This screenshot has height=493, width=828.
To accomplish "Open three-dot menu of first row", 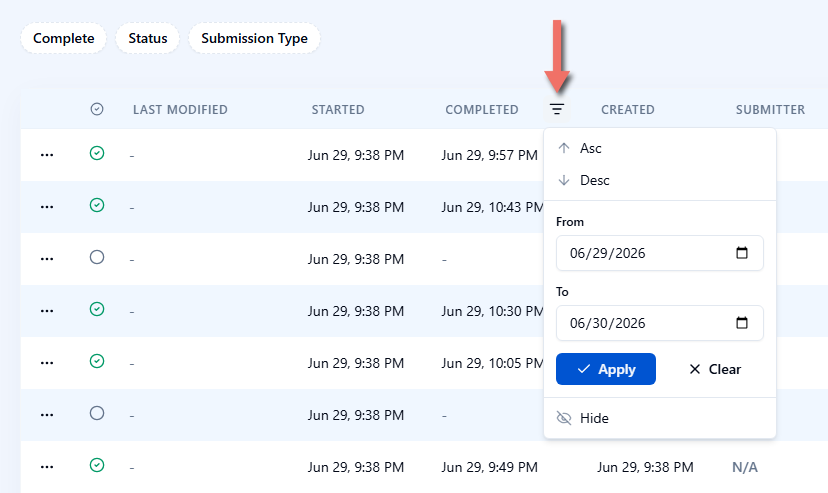I will pos(47,155).
